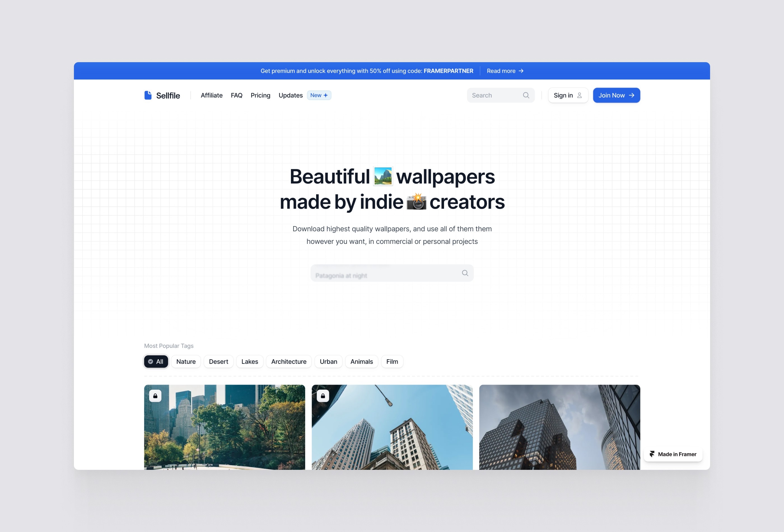Click the arrow icon next to Read more
Image resolution: width=784 pixels, height=532 pixels.
point(521,71)
